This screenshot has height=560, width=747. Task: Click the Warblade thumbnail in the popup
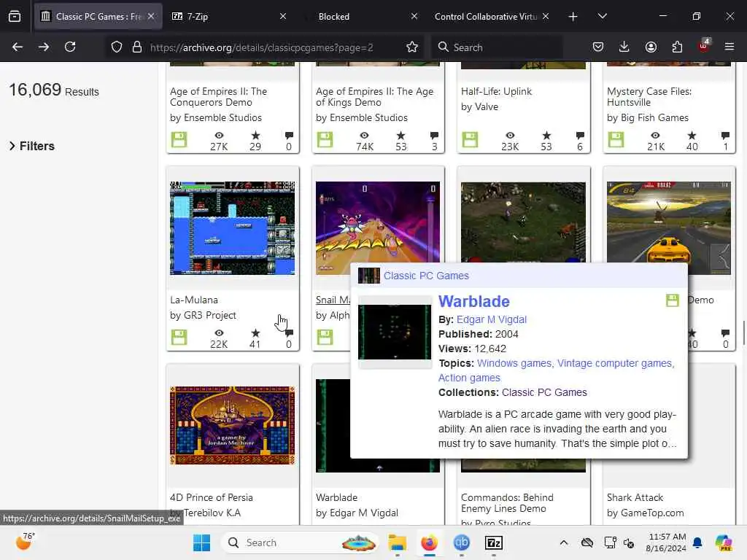pyautogui.click(x=395, y=332)
